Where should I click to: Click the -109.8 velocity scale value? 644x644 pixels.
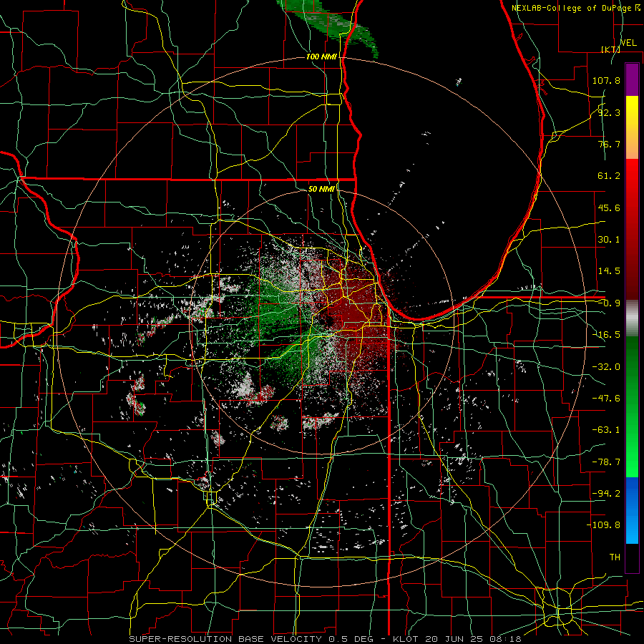click(603, 525)
